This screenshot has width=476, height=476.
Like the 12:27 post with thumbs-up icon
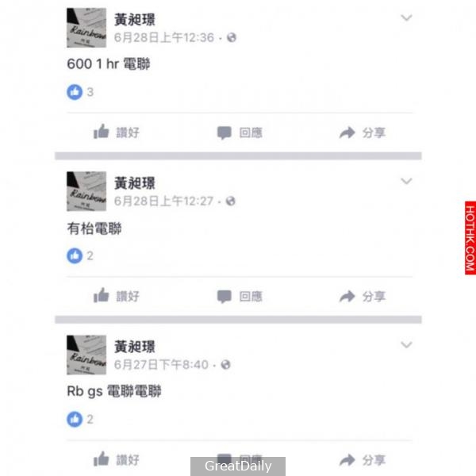point(117,296)
